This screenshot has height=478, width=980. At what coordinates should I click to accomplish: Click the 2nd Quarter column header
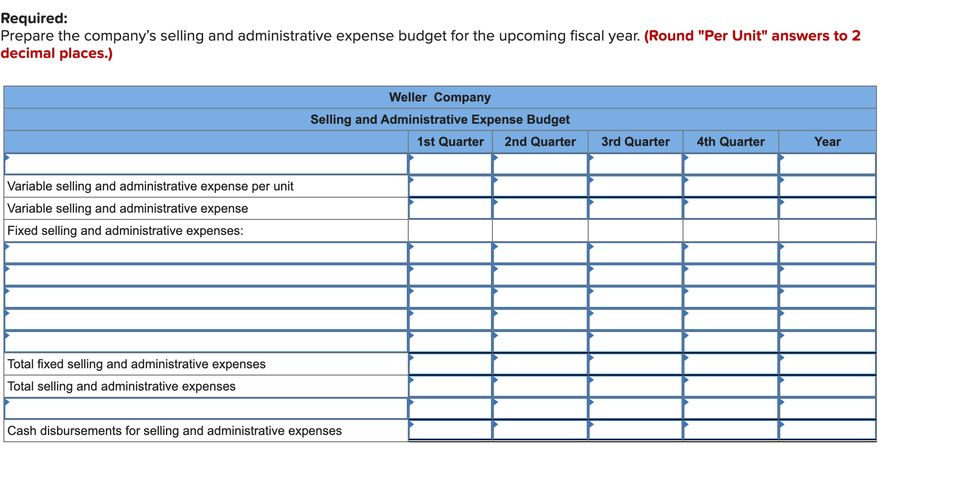(x=540, y=142)
